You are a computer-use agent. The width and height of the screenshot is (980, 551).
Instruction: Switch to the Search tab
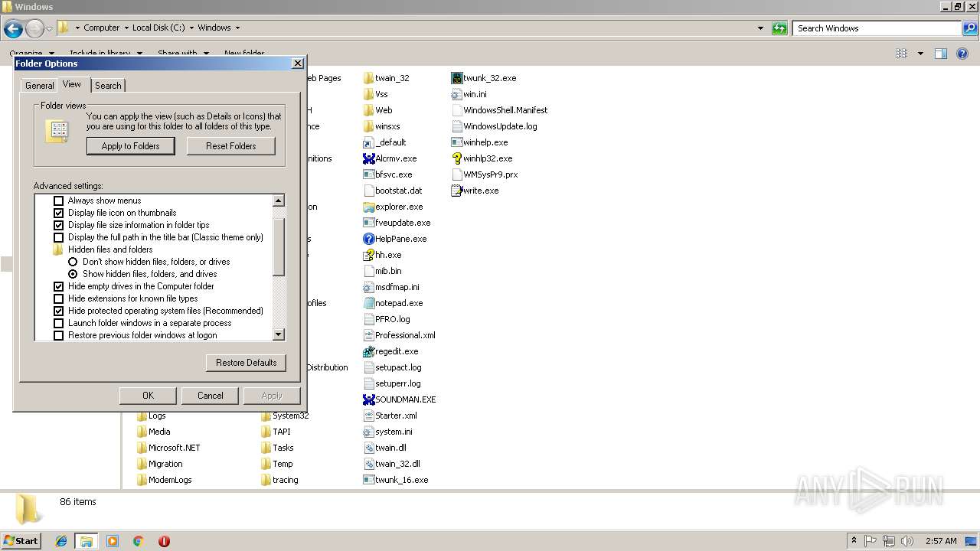108,86
